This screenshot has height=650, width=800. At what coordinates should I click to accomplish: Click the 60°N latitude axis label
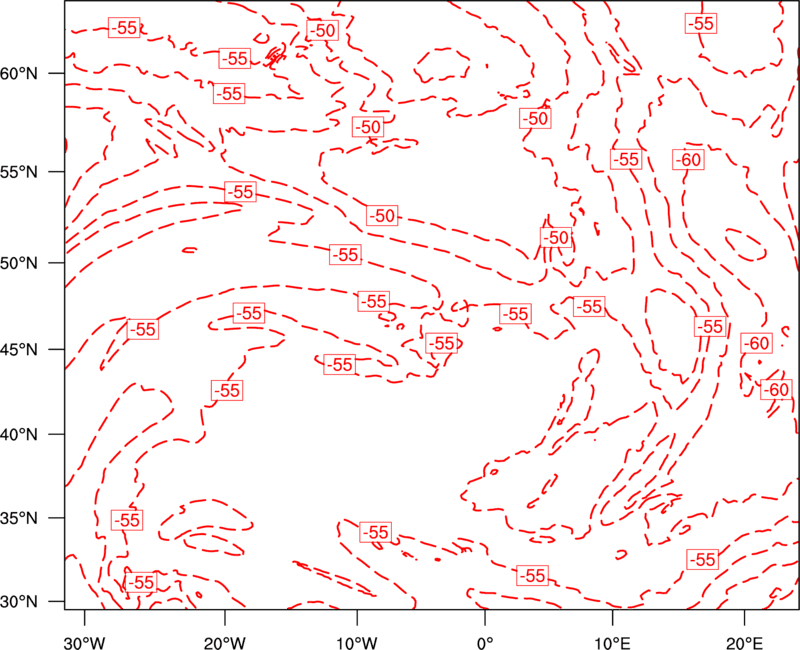pyautogui.click(x=19, y=73)
